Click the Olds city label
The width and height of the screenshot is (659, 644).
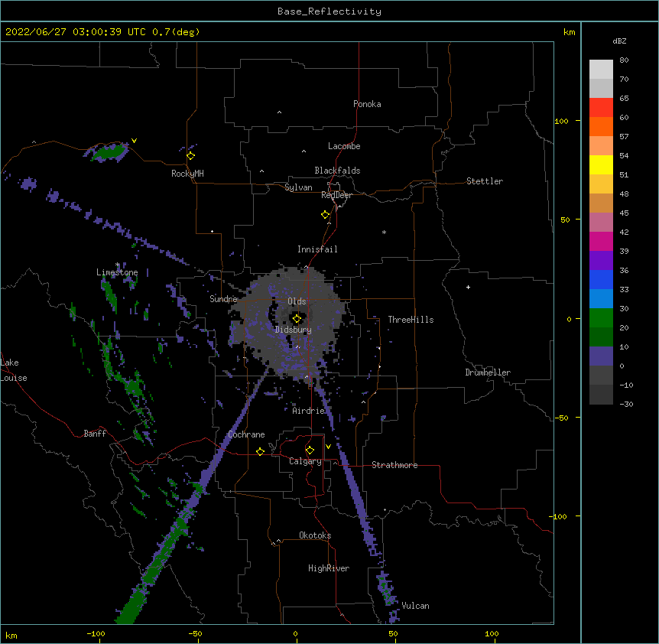(297, 301)
